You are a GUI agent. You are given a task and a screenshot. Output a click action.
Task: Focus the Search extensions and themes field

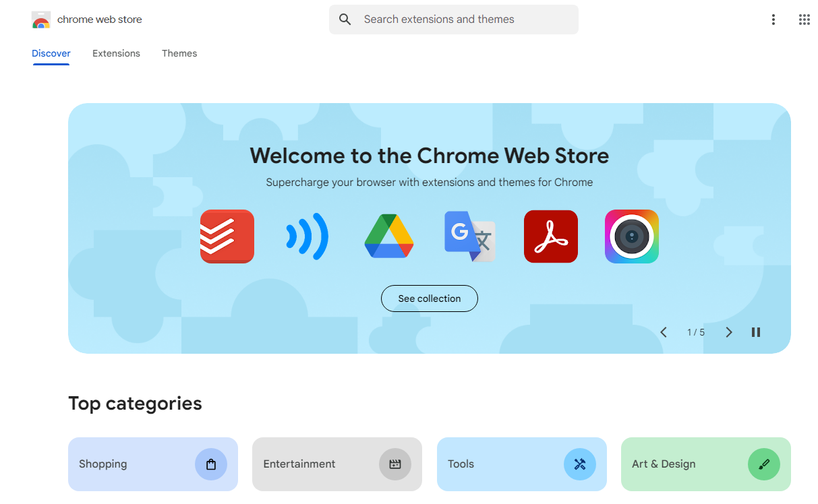(454, 20)
